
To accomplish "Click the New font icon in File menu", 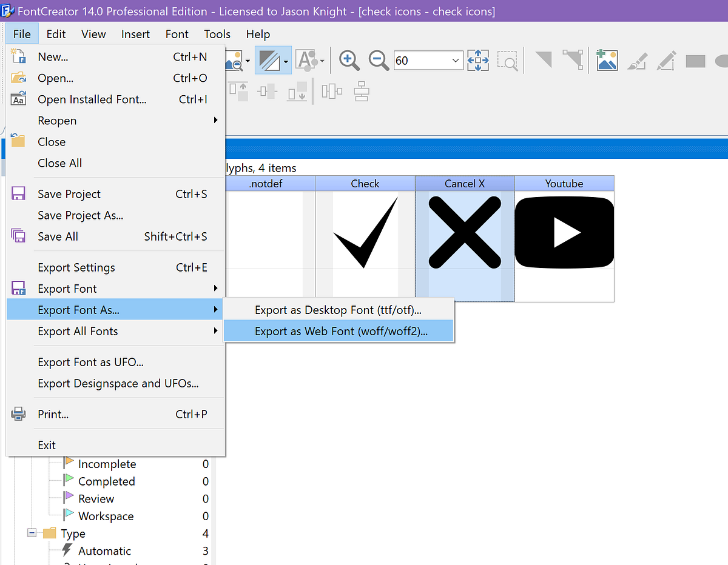I will click(x=18, y=56).
